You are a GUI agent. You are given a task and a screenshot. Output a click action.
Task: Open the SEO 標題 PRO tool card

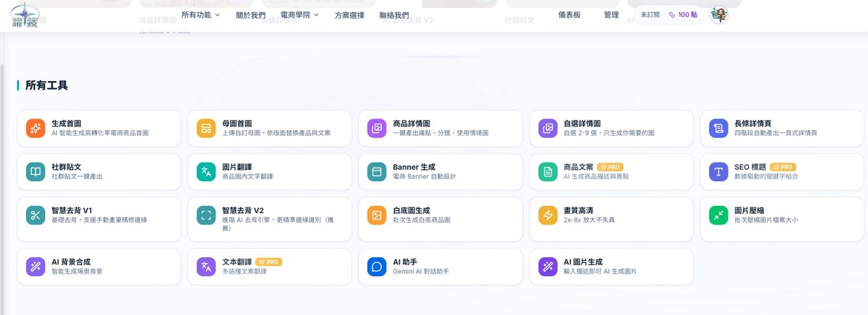tap(781, 171)
